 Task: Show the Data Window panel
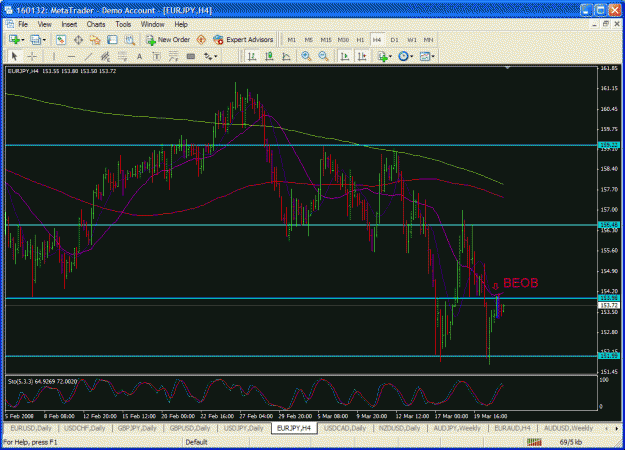click(78, 39)
